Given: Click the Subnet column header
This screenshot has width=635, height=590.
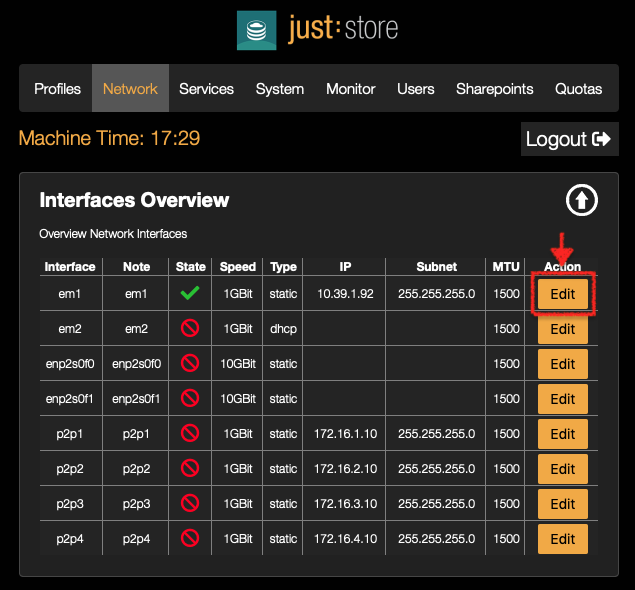Looking at the screenshot, I should coord(437,266).
